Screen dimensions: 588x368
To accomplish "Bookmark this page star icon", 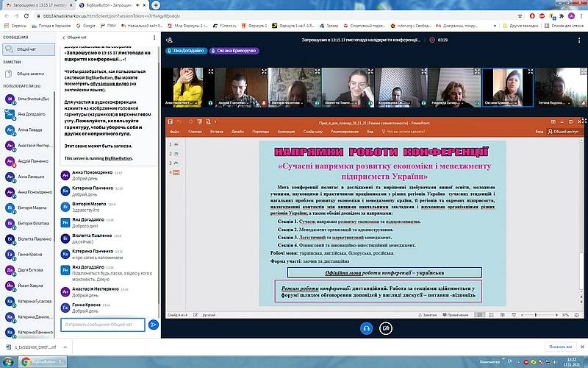I will tap(520, 16).
